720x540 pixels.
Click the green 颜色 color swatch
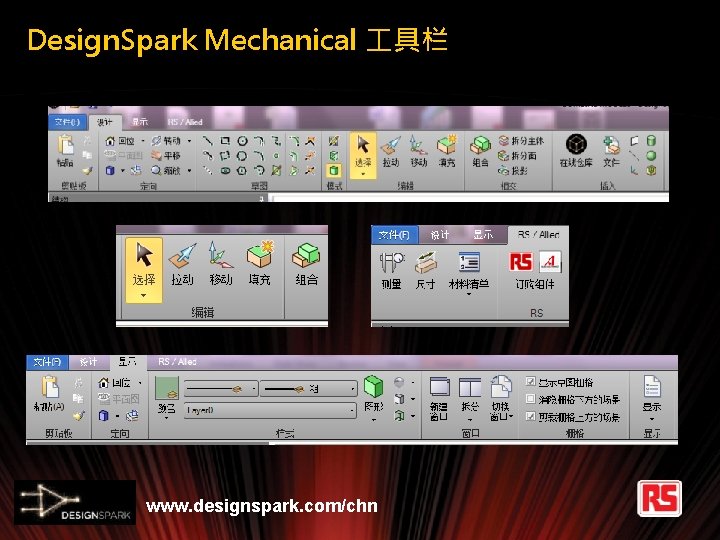pyautogui.click(x=167, y=388)
